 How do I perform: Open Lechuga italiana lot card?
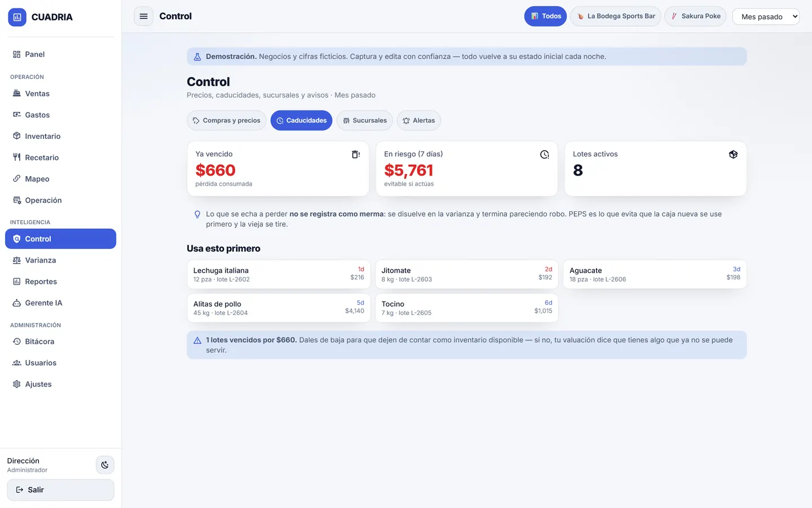click(x=279, y=274)
